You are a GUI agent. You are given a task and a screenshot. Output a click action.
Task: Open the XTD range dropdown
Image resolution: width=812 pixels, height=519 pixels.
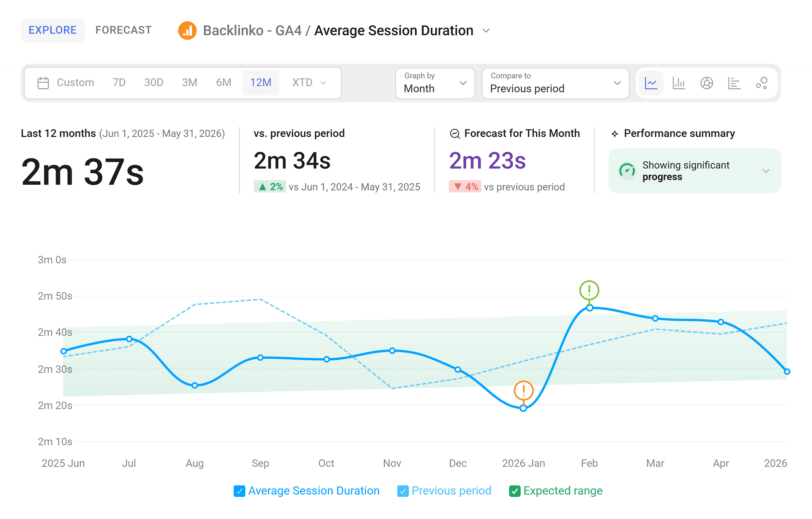[x=309, y=82]
